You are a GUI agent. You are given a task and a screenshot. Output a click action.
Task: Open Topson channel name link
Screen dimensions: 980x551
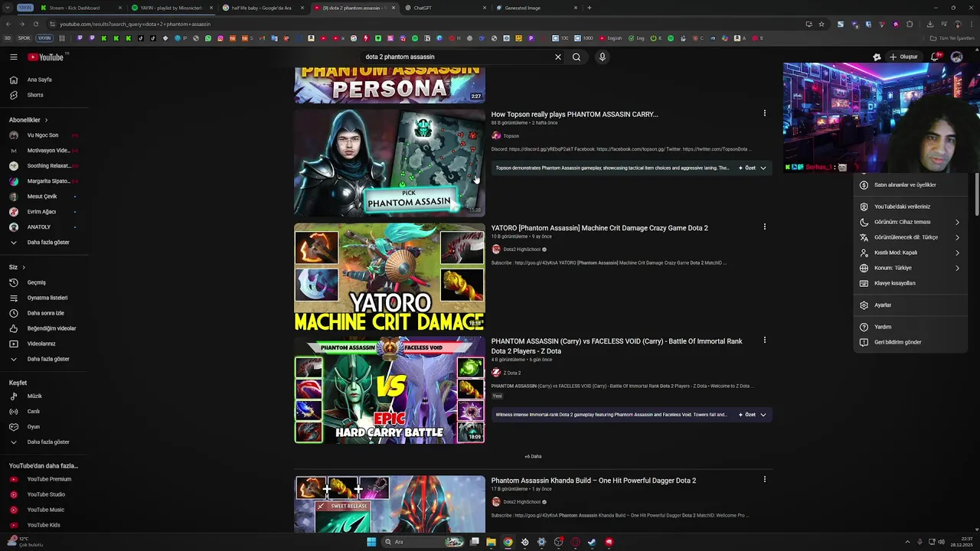(511, 136)
